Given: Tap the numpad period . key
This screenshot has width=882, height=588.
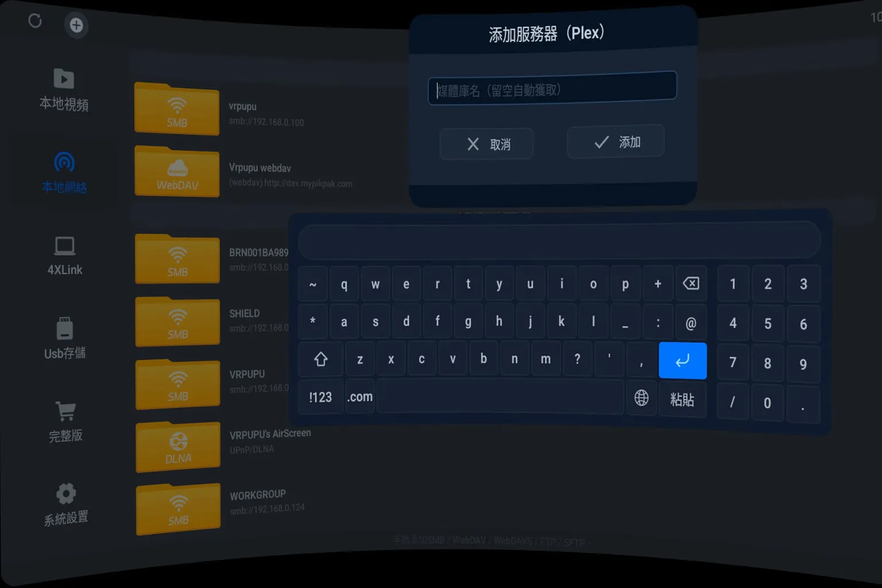Looking at the screenshot, I should coord(803,404).
